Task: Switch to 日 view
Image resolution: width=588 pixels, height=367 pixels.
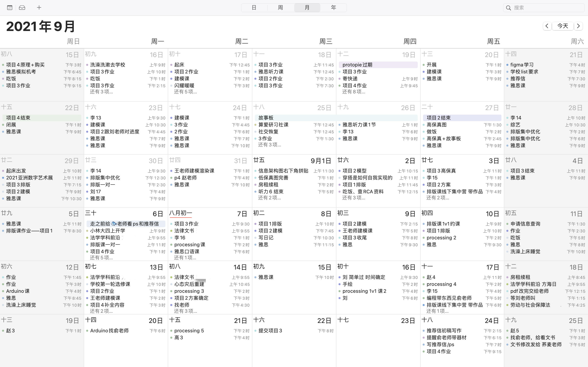Action: 254,8
